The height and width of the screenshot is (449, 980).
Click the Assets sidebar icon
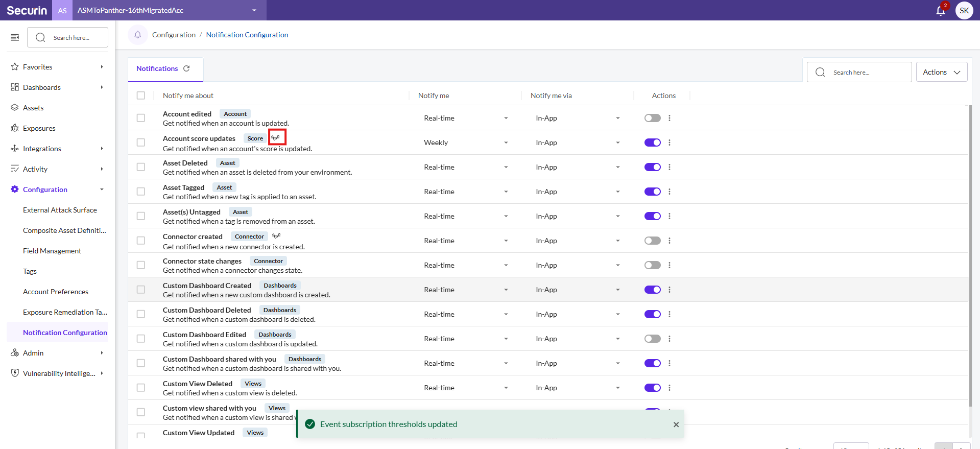(x=15, y=108)
